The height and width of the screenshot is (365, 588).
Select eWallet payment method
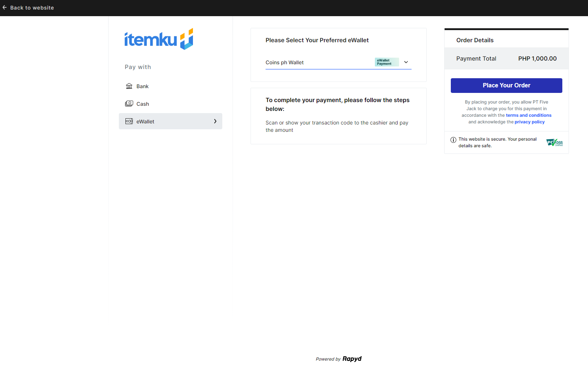(171, 121)
